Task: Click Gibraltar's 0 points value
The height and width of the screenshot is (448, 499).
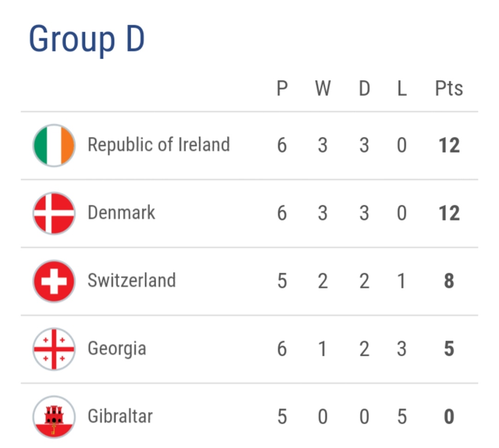Action: (x=449, y=417)
